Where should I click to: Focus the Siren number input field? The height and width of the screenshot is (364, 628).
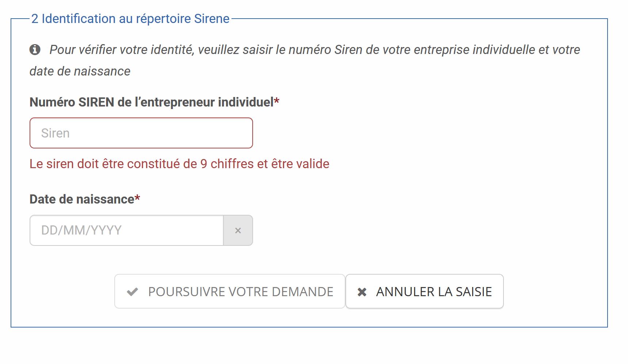[141, 133]
